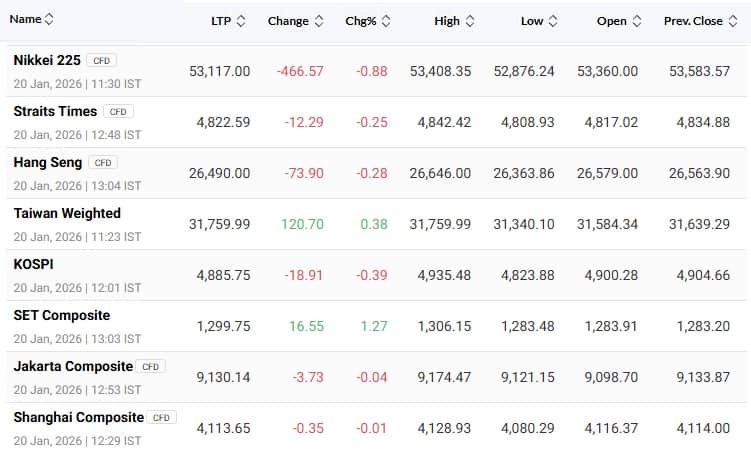Sort by the Chg% column arrows
Screen dimensions: 751x450
[x=386, y=21]
